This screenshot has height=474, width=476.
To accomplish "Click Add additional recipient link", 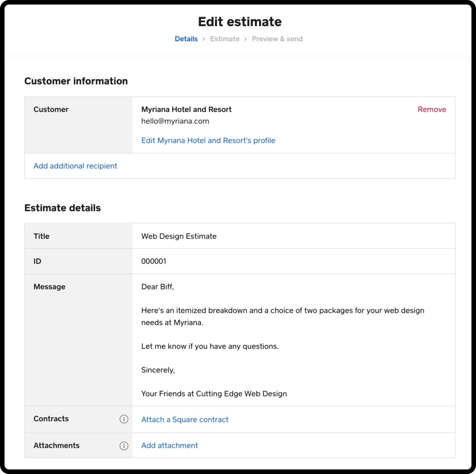I will [x=75, y=165].
